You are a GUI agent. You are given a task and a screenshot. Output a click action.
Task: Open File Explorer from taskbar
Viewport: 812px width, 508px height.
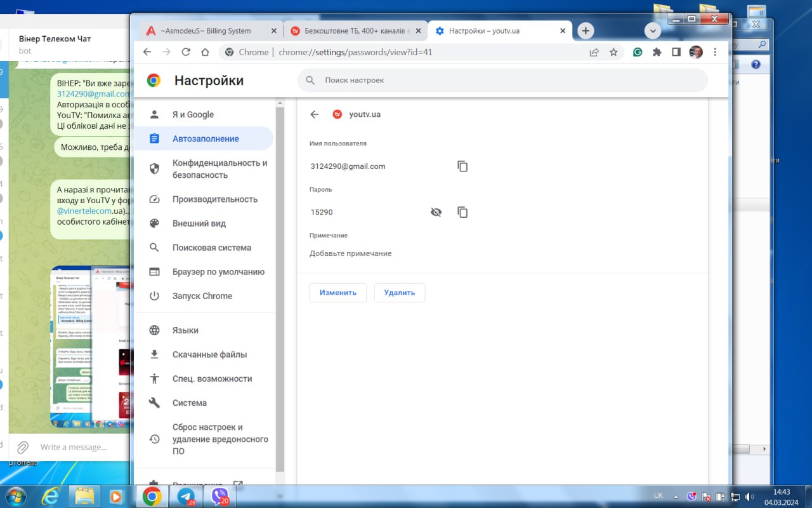(85, 497)
